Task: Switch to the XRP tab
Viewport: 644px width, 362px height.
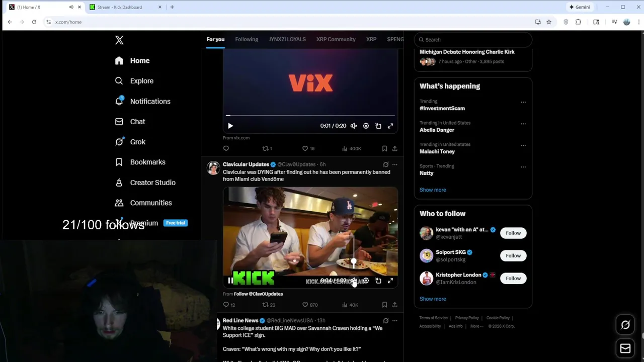Action: (x=371, y=39)
